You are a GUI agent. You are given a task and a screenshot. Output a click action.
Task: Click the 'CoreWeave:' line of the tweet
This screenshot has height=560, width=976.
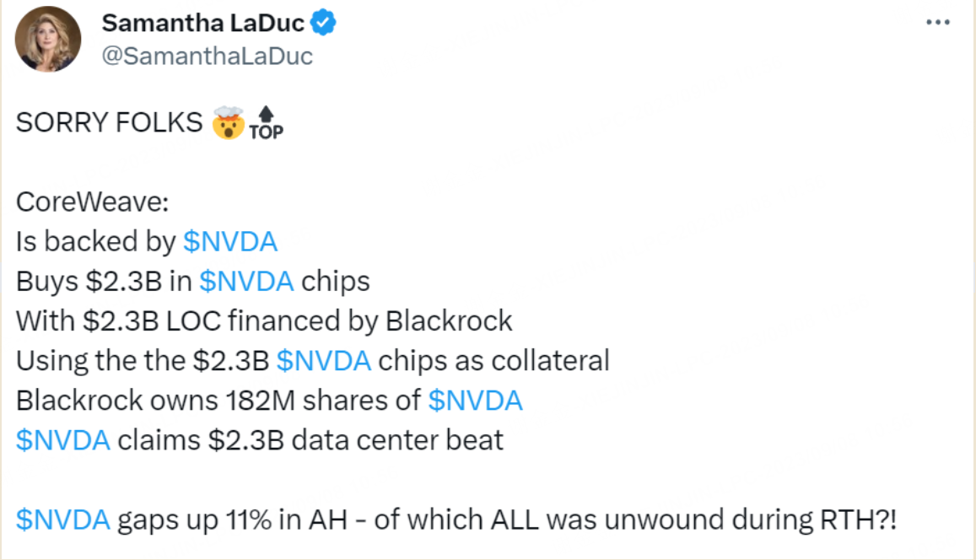[x=92, y=202]
